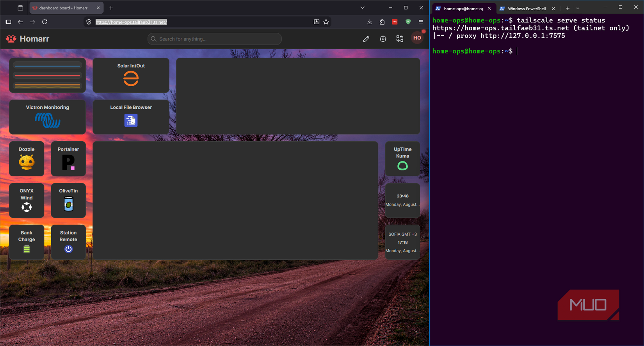Click the tailnet URL text in terminal

pyautogui.click(x=501, y=28)
